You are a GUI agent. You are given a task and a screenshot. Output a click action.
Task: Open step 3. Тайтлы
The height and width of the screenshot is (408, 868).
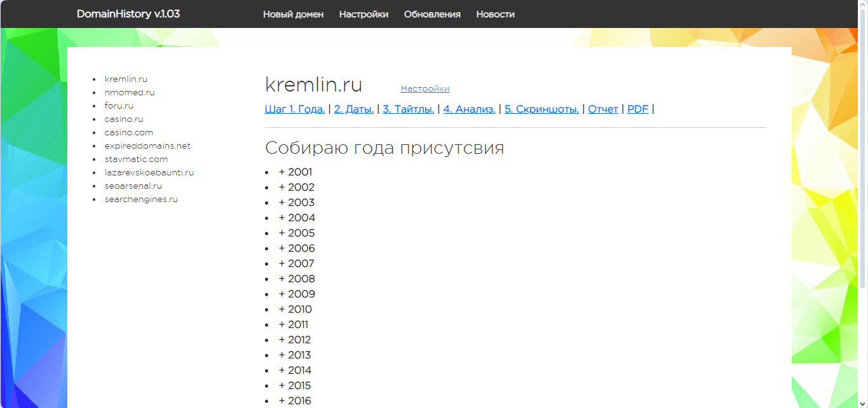(408, 109)
